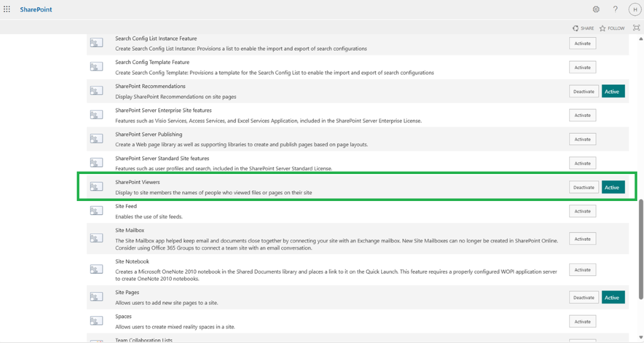Select 'Enables the use of site feeds.' text

click(148, 217)
